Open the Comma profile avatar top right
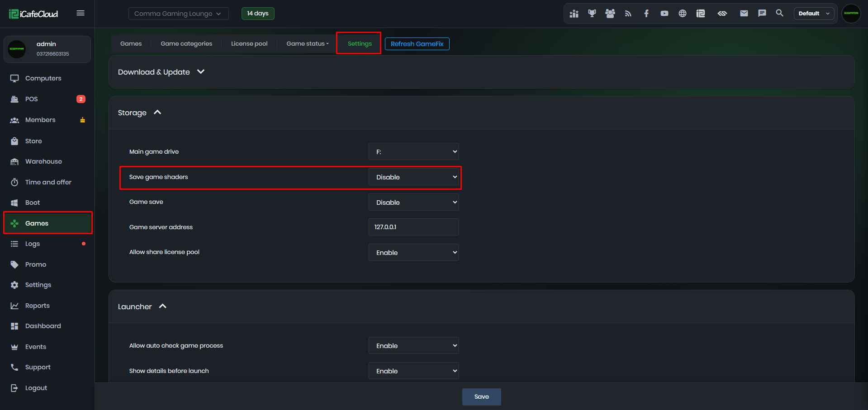 [851, 13]
